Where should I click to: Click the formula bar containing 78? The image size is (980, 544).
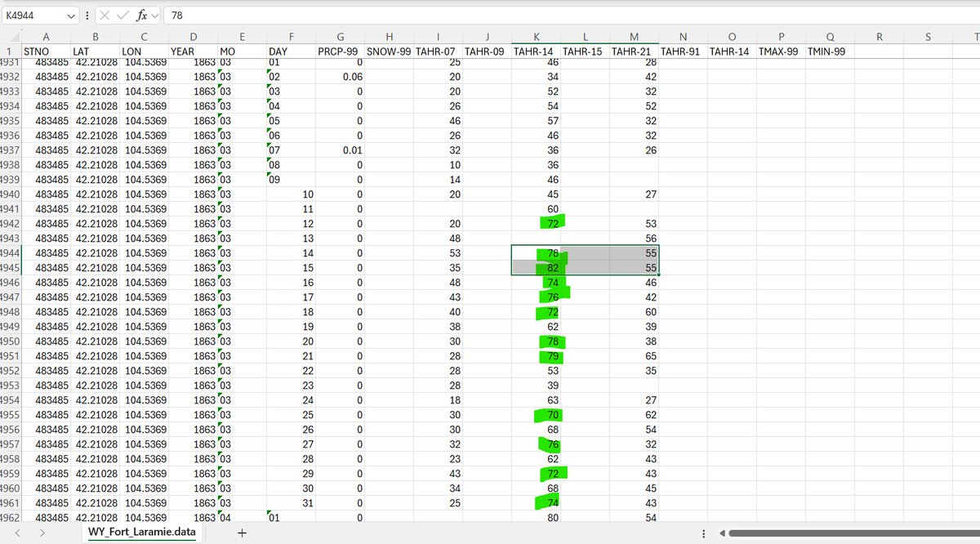572,16
